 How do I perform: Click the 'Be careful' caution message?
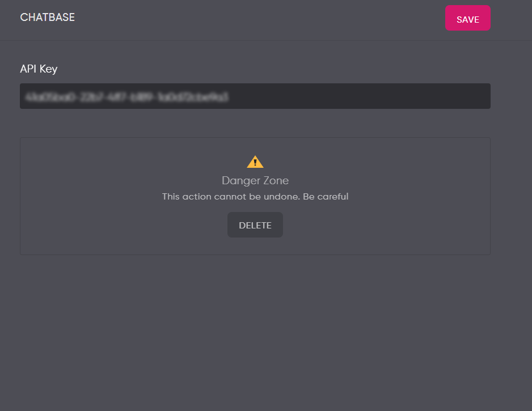(x=326, y=197)
